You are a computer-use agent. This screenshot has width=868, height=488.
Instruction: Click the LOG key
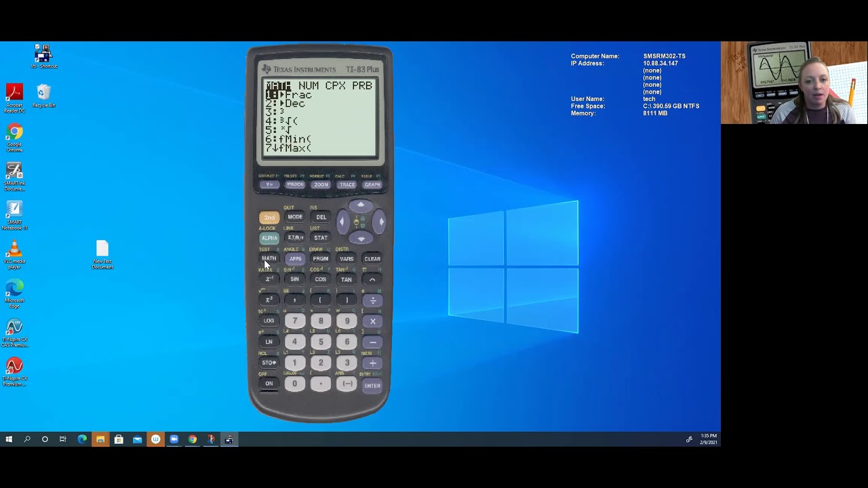(x=269, y=321)
